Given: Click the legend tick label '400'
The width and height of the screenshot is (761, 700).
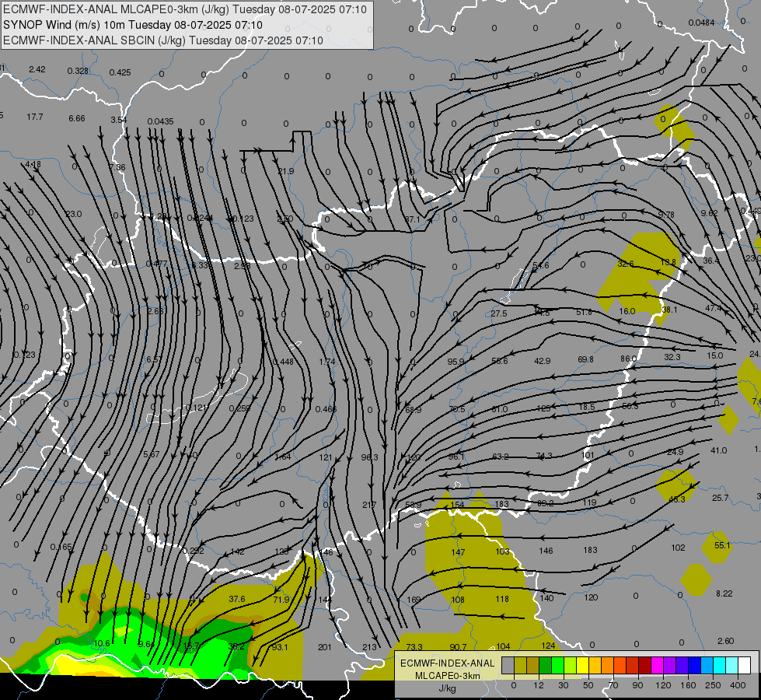Looking at the screenshot, I should (738, 685).
